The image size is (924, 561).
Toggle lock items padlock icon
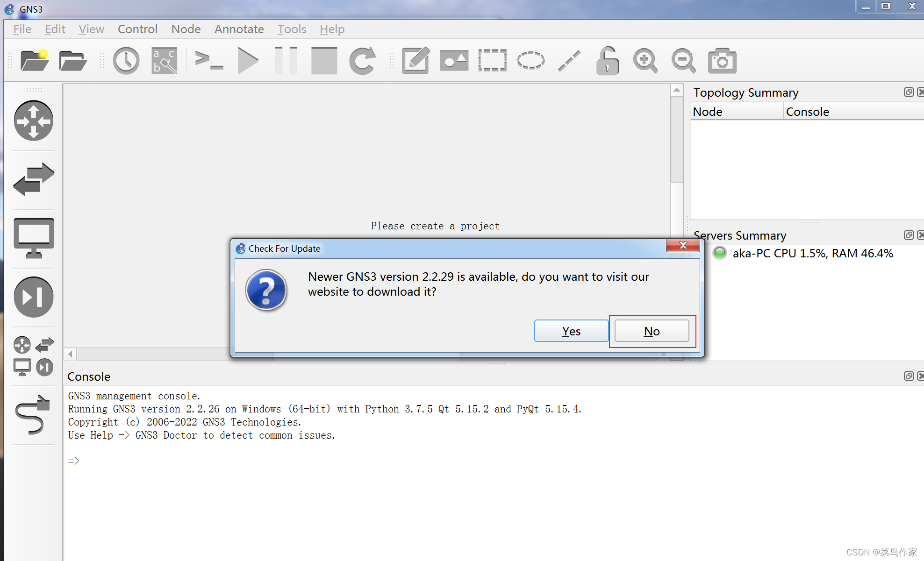coord(607,61)
